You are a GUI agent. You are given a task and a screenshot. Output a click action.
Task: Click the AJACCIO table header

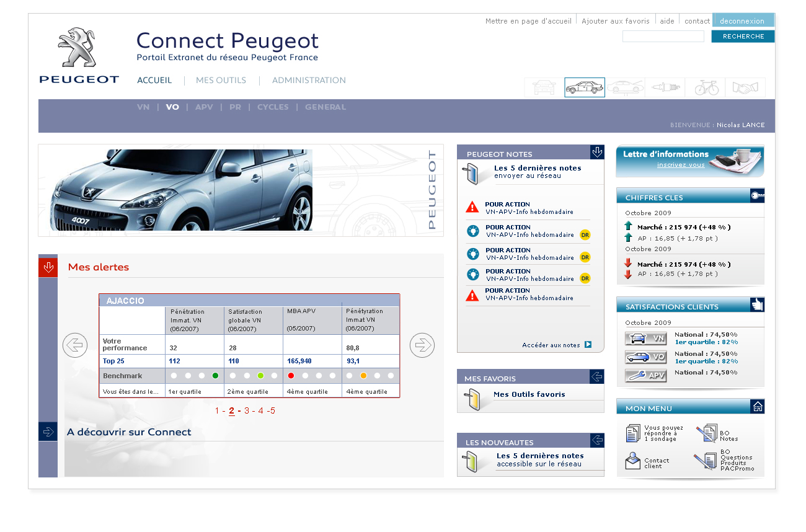click(249, 300)
